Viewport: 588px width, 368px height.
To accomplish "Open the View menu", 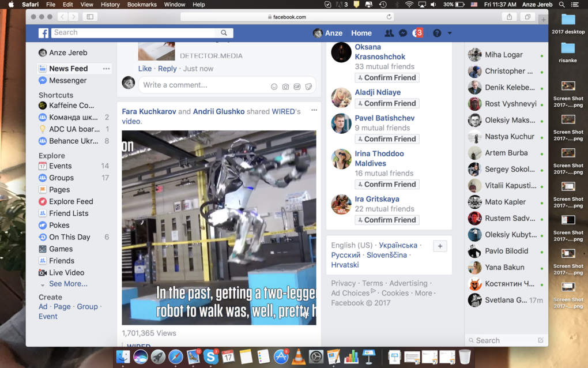I will [x=86, y=5].
